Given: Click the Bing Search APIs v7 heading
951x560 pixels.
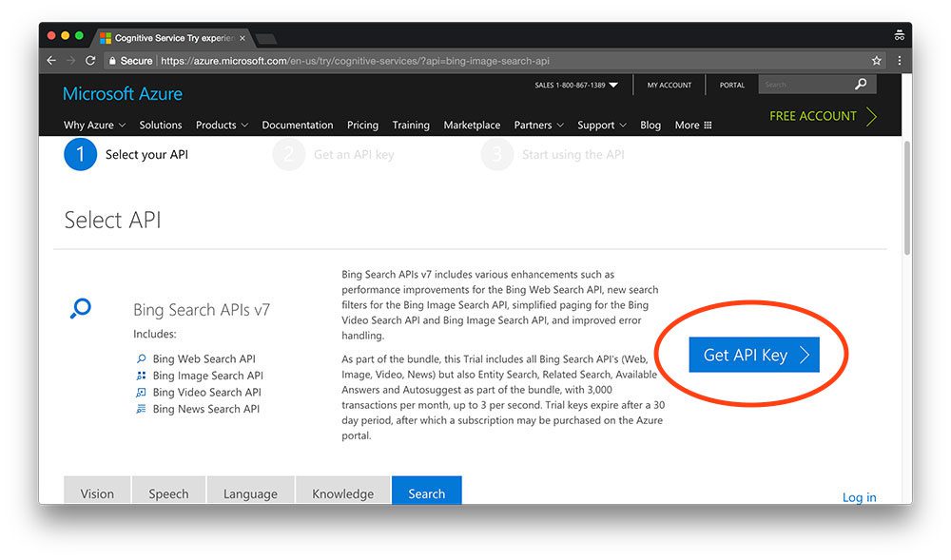Looking at the screenshot, I should [202, 310].
